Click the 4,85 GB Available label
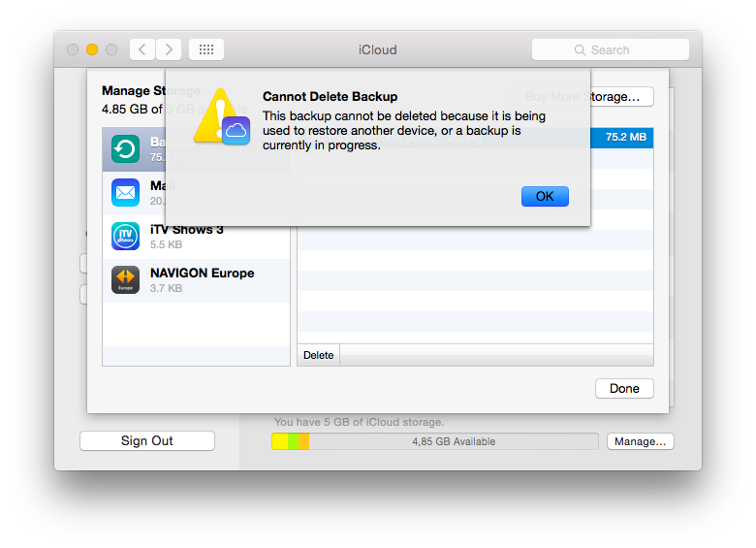The width and height of the screenshot is (756, 548). (454, 442)
